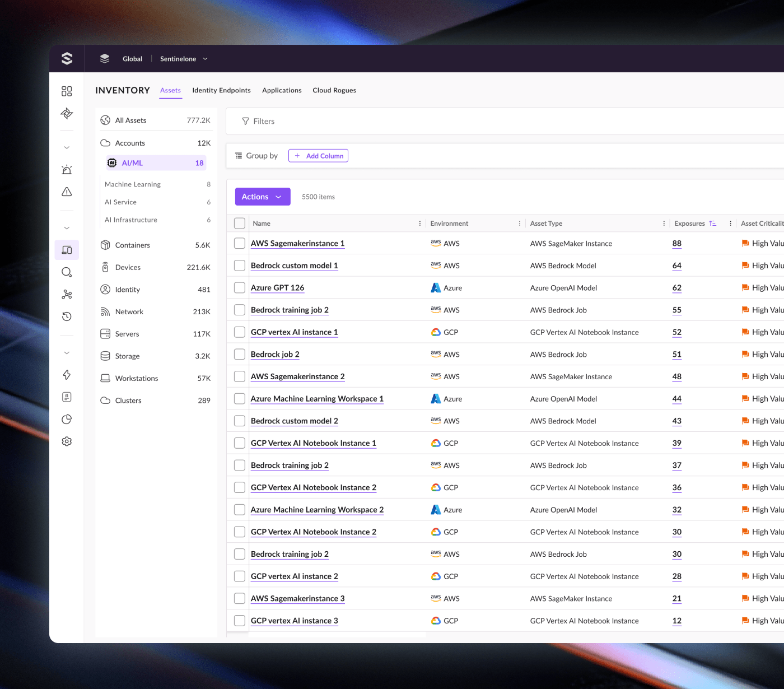The height and width of the screenshot is (689, 784).
Task: Open the Name column options menu
Action: [420, 224]
